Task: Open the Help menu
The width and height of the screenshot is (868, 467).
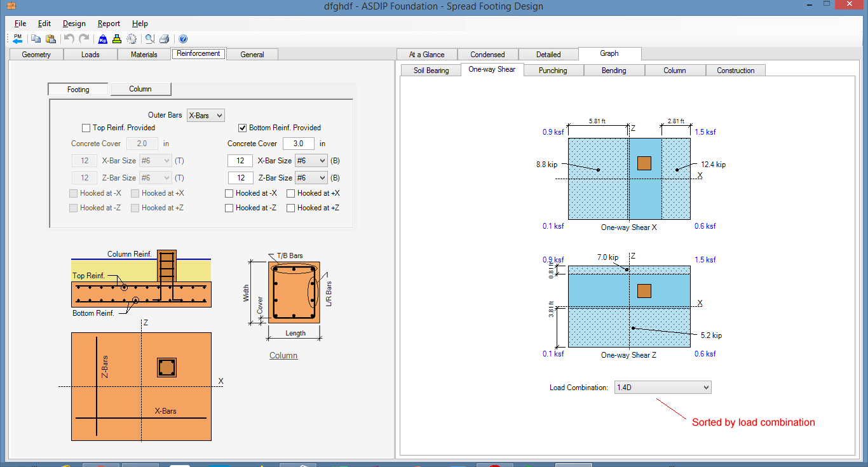Action: pyautogui.click(x=140, y=24)
